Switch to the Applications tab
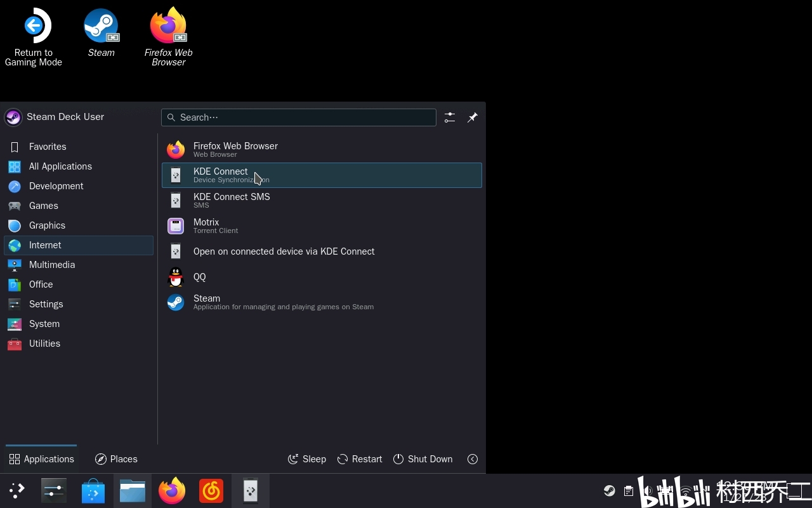The image size is (812, 508). pos(41,459)
